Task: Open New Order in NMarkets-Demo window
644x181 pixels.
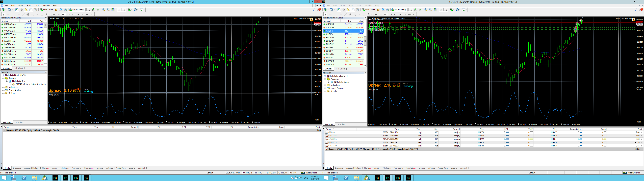Action: [369, 10]
